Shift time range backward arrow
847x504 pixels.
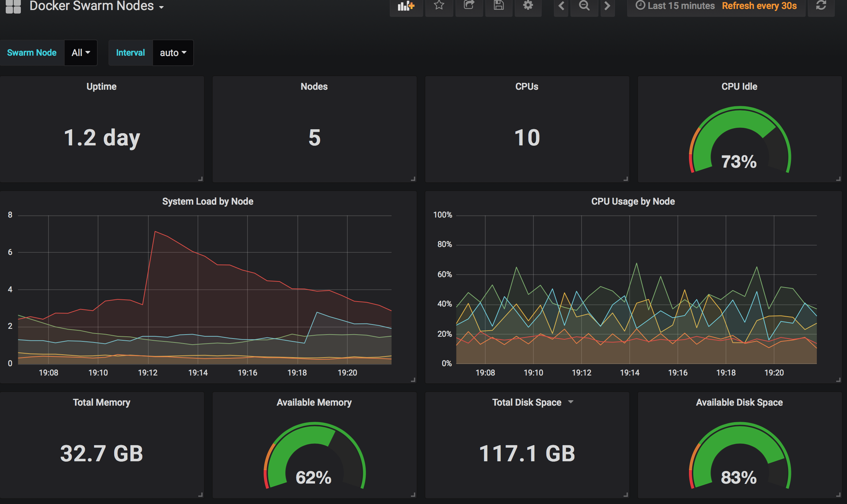click(561, 6)
